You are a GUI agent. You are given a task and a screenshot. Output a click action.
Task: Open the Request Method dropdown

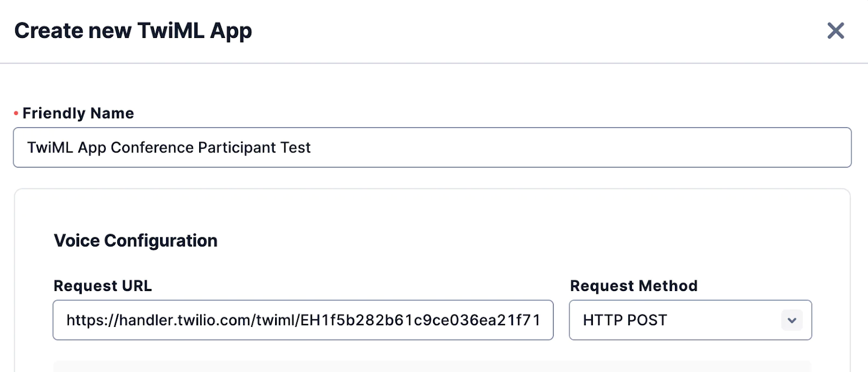(x=690, y=320)
